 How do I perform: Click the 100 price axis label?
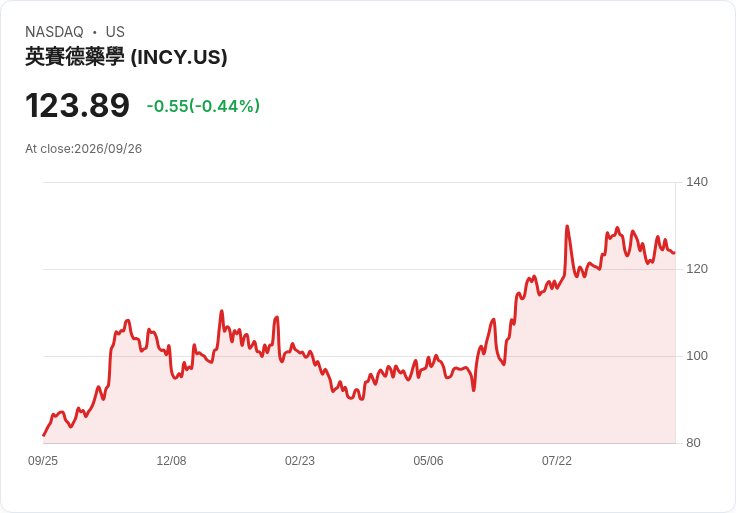click(697, 356)
